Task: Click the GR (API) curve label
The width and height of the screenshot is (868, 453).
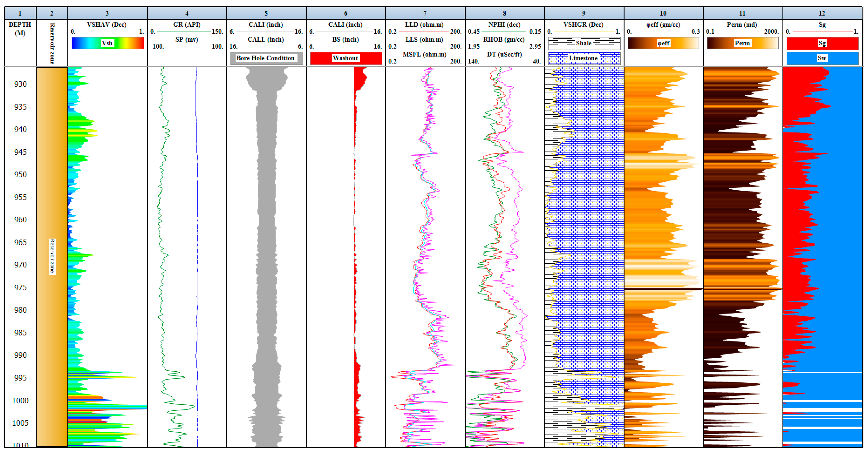Action: click(187, 25)
